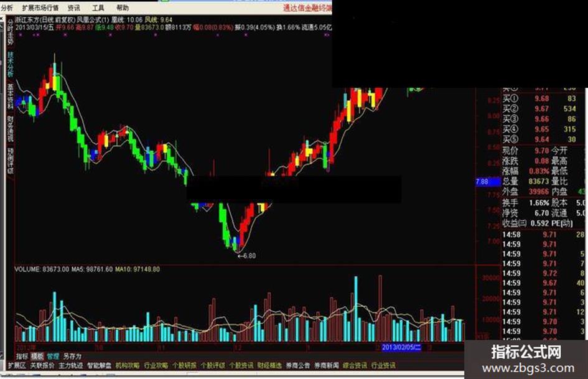Click the 管理 button below chart
This screenshot has width=588, height=379.
pyautogui.click(x=54, y=356)
